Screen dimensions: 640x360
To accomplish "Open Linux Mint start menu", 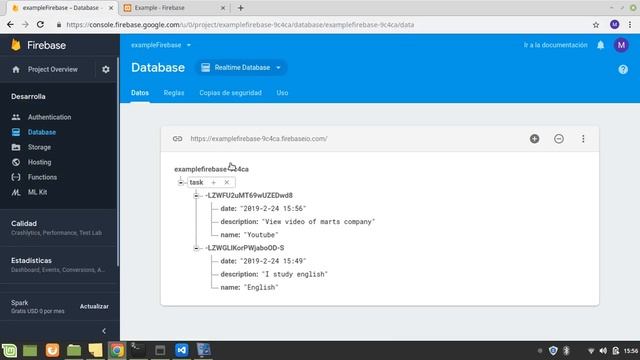I will 9,350.
